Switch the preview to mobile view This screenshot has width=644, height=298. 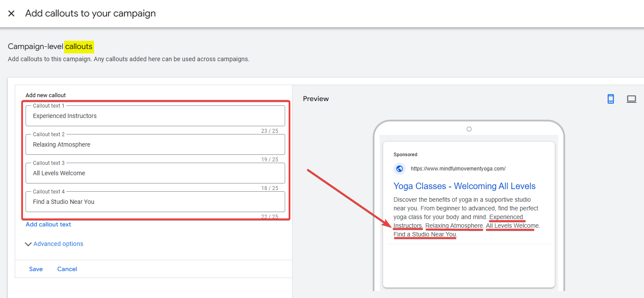pyautogui.click(x=611, y=99)
